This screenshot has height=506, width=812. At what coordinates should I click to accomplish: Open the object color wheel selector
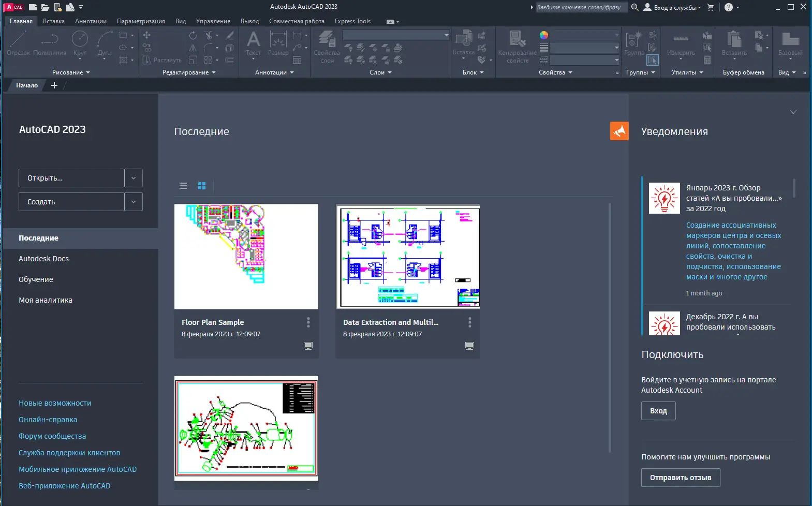click(x=543, y=35)
